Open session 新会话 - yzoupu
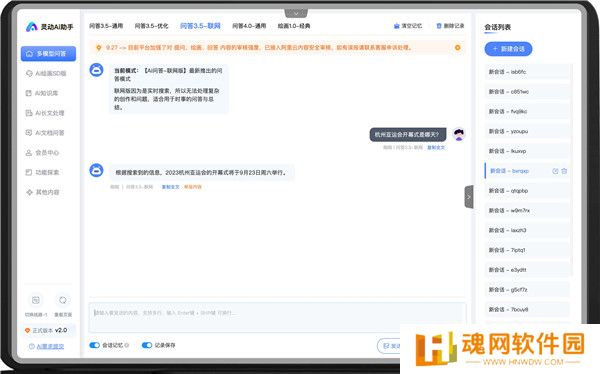Screen dimensions: 600x374 coord(527,131)
